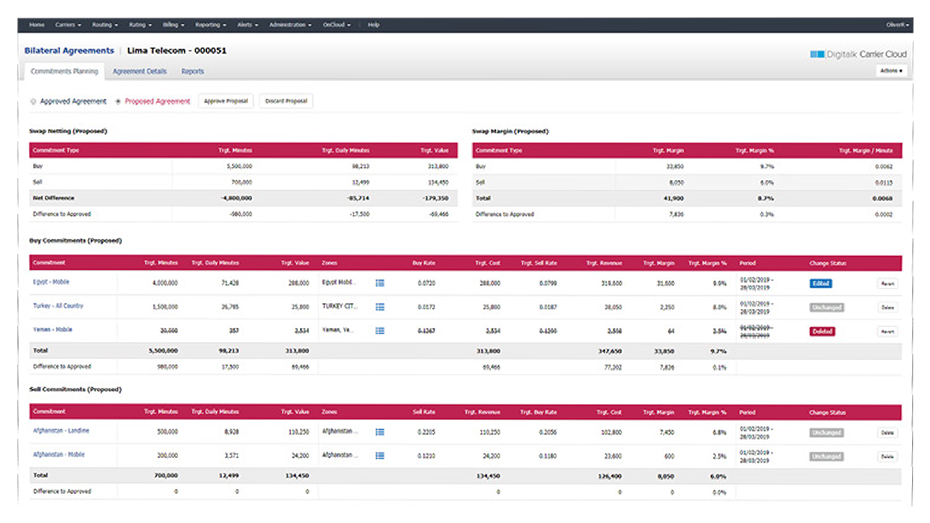Image resolution: width=930 pixels, height=523 pixels.
Task: Select the Approved Agreement radio button
Action: tap(33, 101)
